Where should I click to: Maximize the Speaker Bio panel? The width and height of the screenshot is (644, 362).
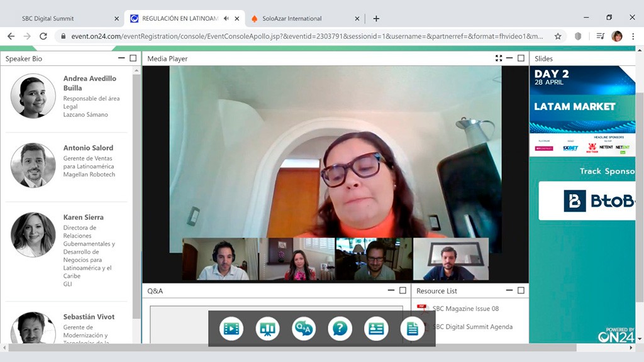click(x=133, y=58)
